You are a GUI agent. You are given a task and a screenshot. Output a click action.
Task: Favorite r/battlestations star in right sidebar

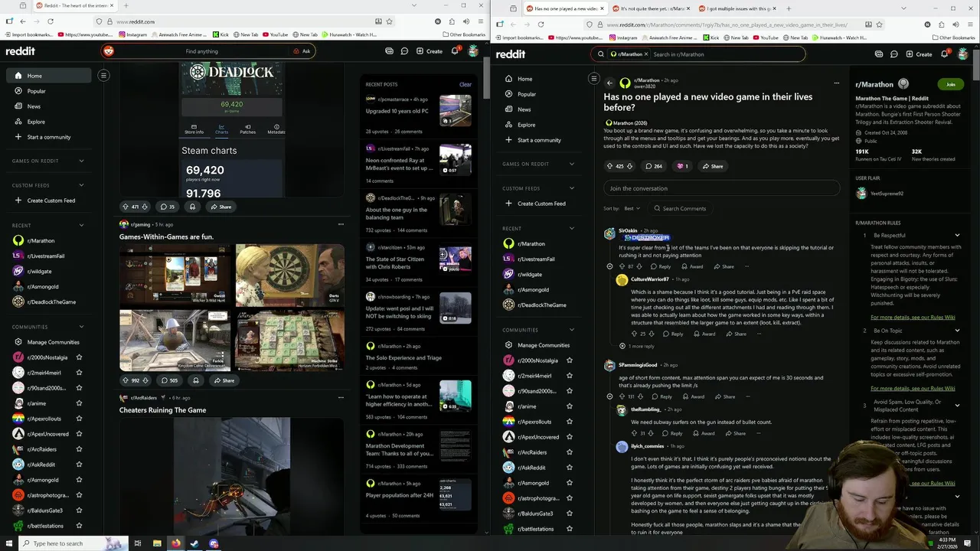[569, 529]
